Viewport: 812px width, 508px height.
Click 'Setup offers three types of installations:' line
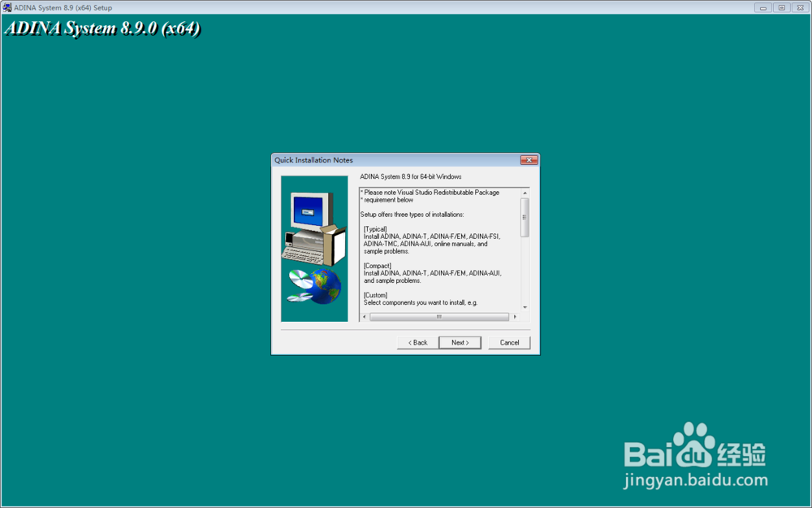coord(412,215)
